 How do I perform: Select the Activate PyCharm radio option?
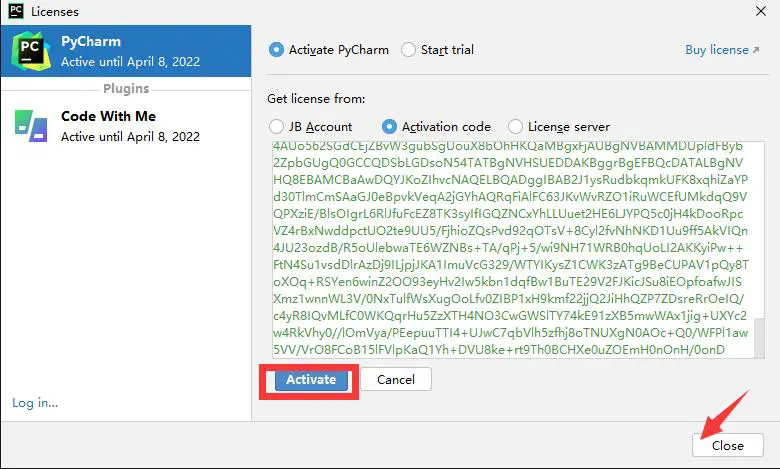coord(276,50)
